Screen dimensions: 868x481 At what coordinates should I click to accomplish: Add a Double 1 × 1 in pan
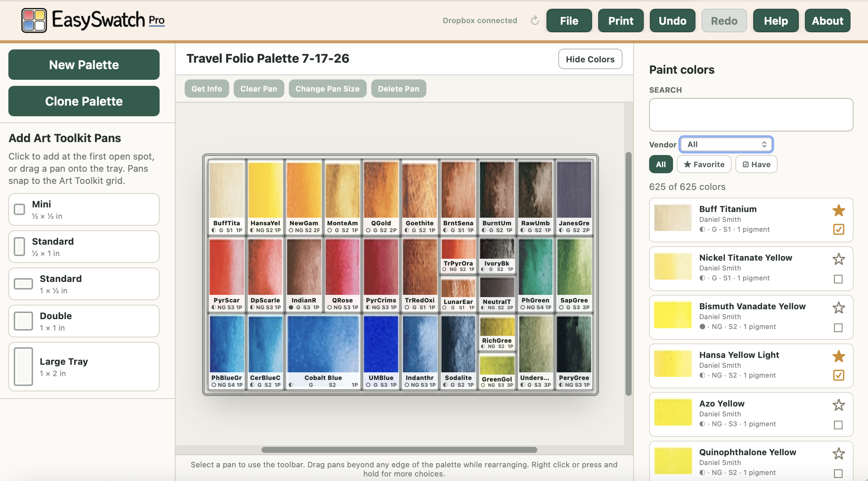click(84, 321)
